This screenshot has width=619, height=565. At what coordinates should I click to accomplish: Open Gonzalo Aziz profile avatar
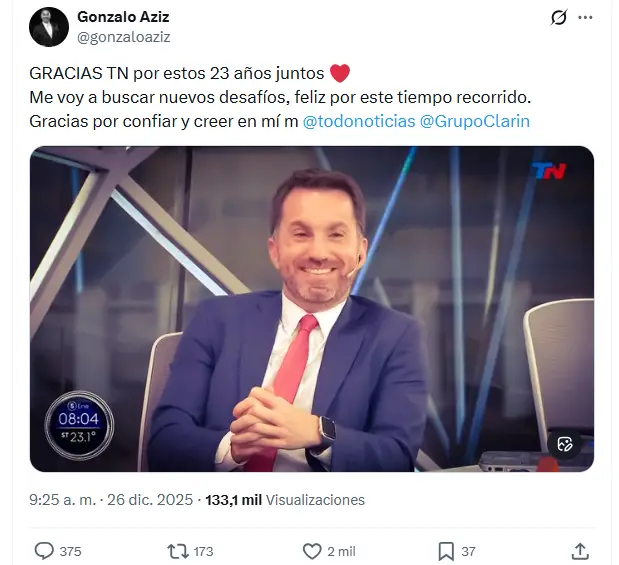pyautogui.click(x=49, y=27)
